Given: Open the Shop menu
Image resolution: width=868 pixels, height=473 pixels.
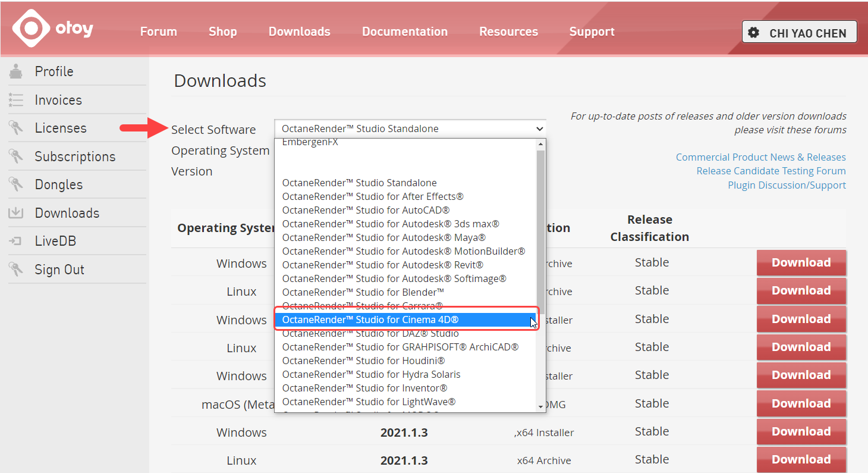Looking at the screenshot, I should 223,32.
